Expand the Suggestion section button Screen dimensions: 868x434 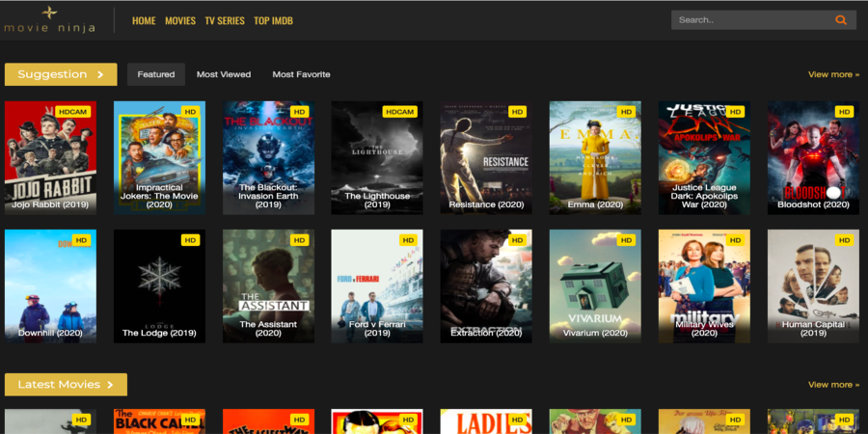pyautogui.click(x=61, y=74)
